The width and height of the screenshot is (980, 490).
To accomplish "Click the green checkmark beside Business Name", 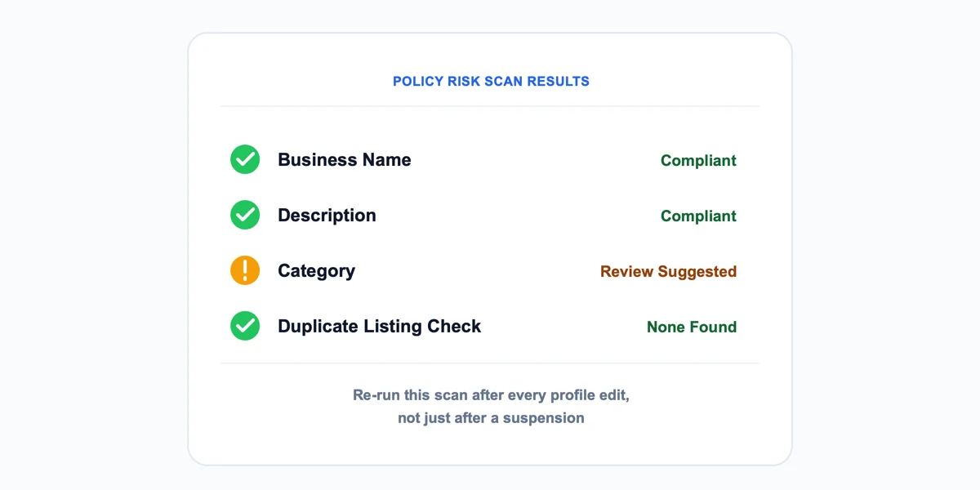I will tap(245, 160).
